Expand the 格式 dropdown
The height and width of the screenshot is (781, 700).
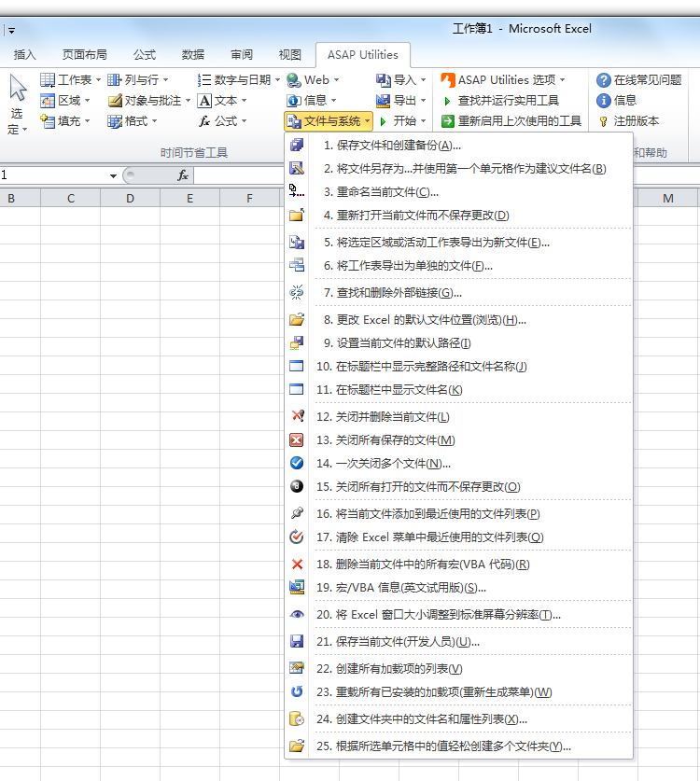pos(133,121)
